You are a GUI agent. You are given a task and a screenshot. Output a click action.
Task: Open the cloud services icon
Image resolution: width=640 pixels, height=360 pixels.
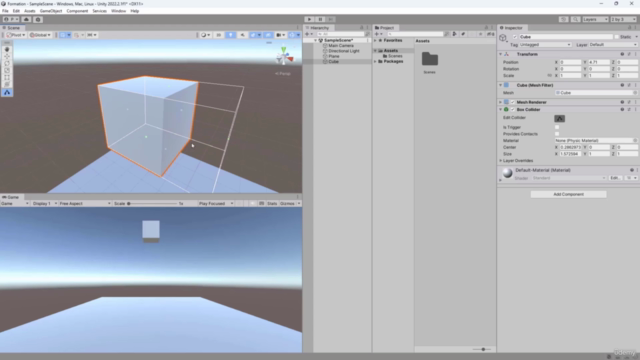pyautogui.click(x=26, y=19)
